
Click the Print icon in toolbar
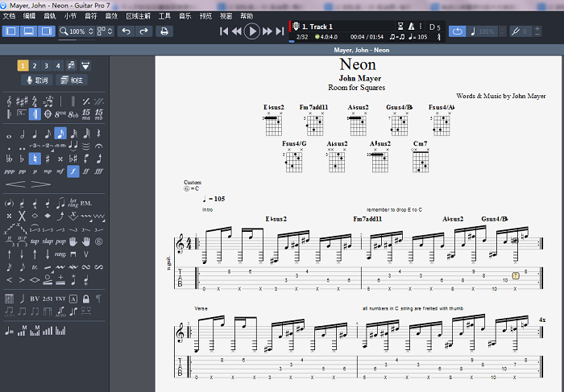(164, 31)
